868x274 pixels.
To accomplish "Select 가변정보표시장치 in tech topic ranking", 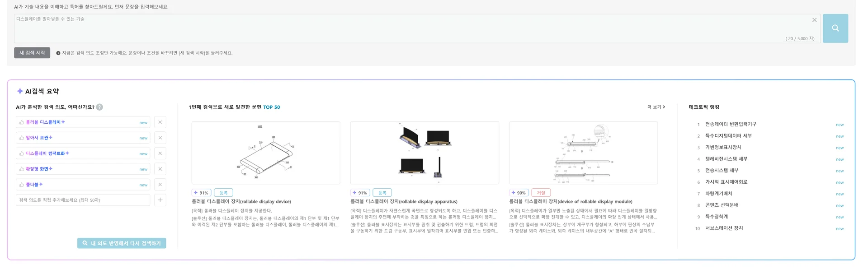I will 723,147.
